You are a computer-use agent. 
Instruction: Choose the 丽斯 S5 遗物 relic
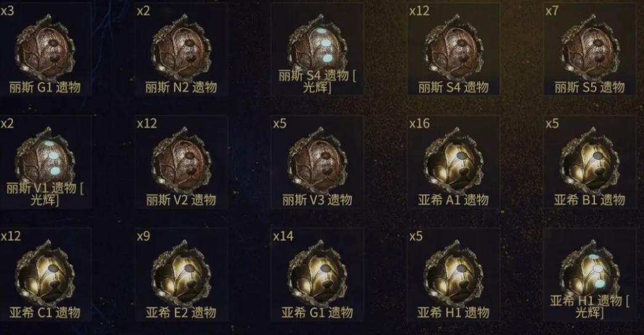pos(590,47)
